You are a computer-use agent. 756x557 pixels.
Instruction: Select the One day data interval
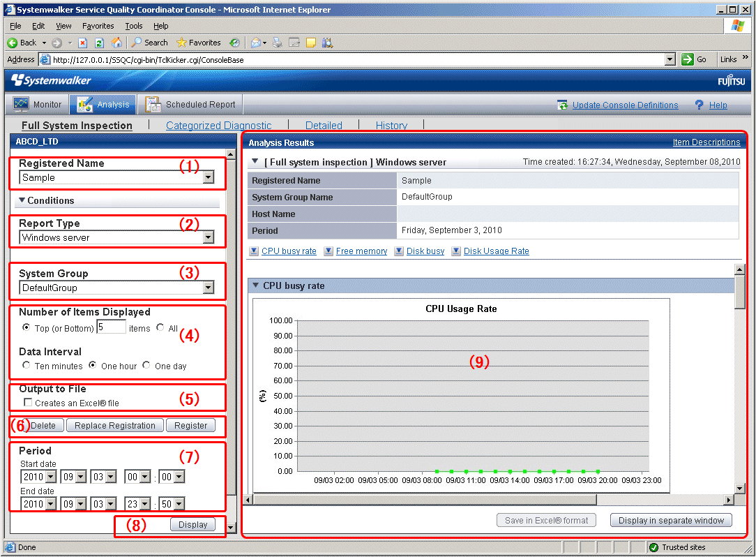coord(146,365)
